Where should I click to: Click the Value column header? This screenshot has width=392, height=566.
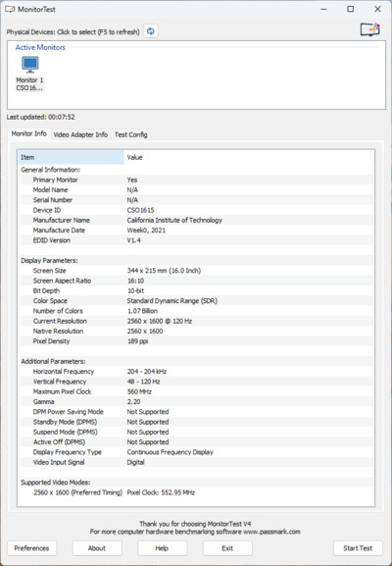coord(249,157)
